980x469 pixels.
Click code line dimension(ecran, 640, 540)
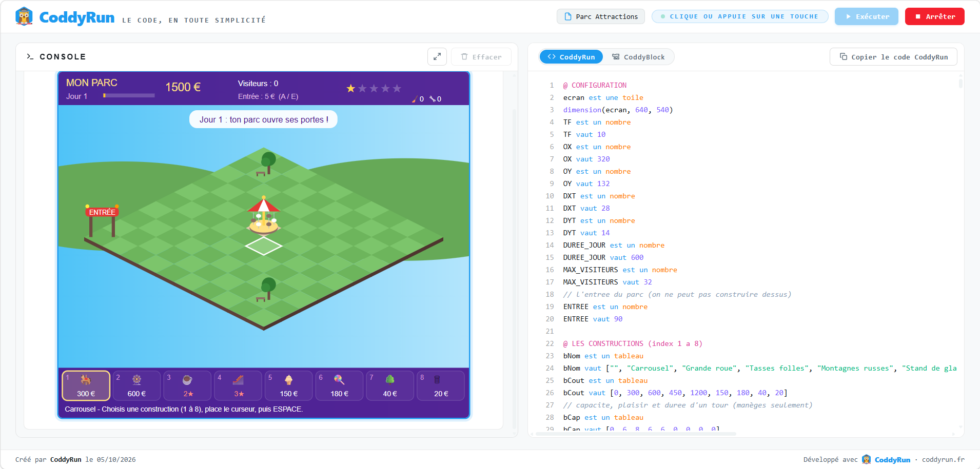click(x=618, y=110)
